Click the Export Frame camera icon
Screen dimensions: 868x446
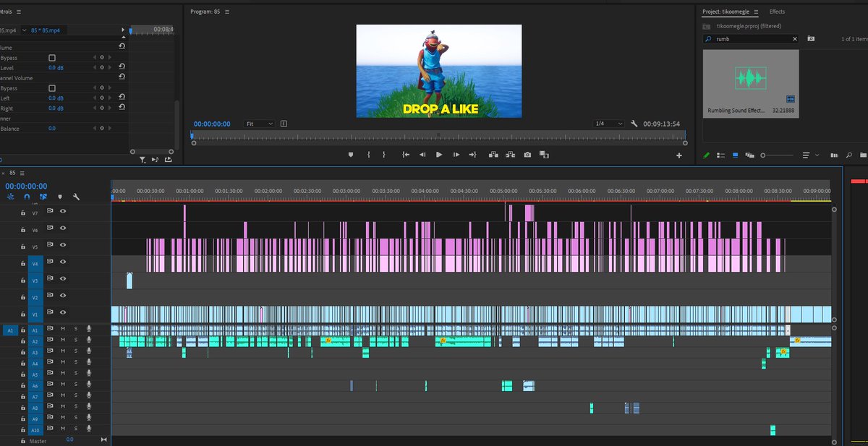pos(528,155)
